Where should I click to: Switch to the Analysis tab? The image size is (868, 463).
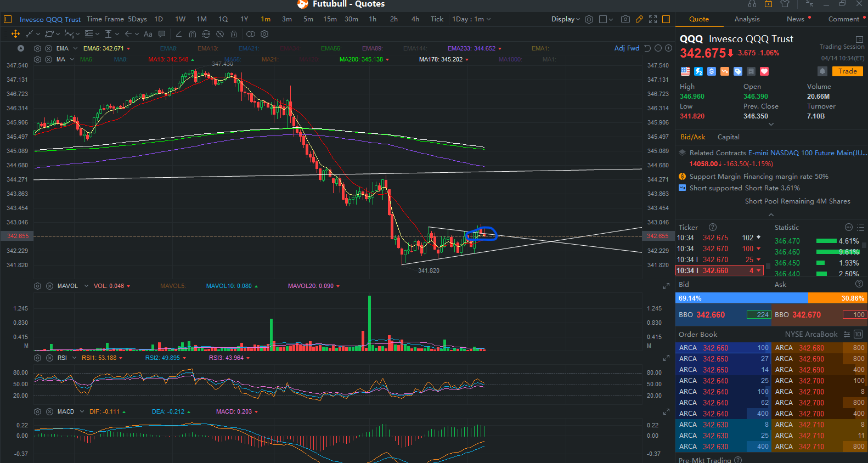pyautogui.click(x=747, y=19)
